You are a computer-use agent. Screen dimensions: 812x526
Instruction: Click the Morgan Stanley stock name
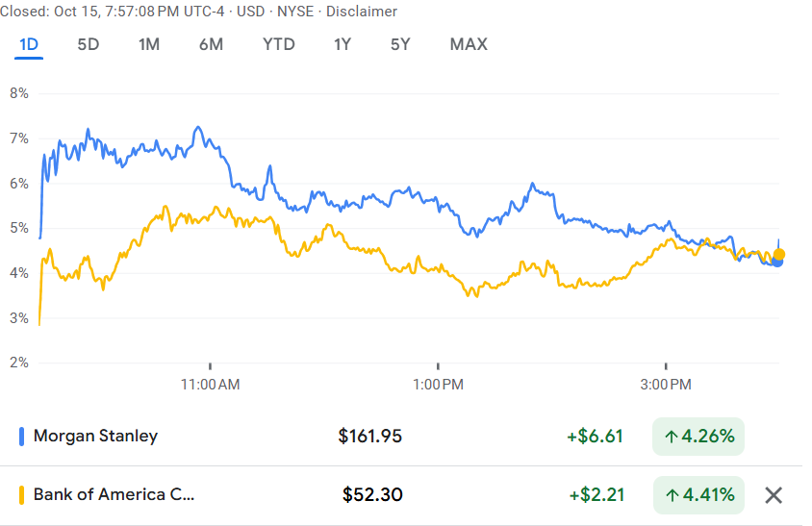(x=95, y=436)
